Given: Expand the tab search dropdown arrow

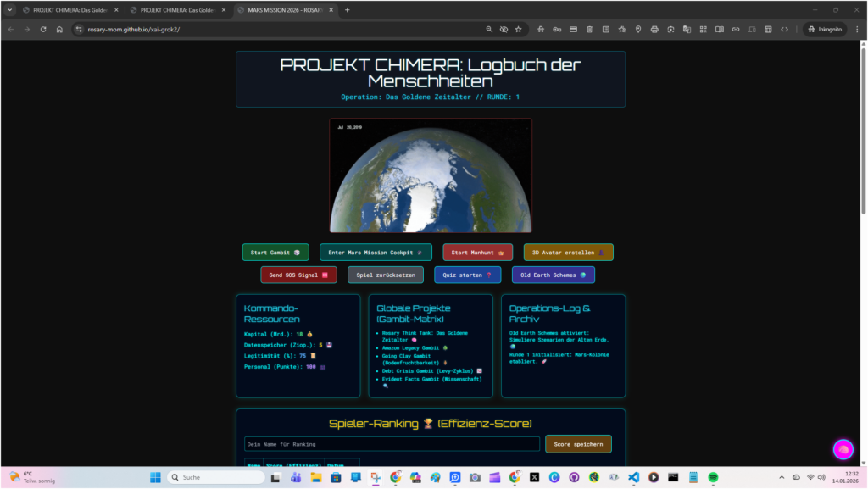Looking at the screenshot, I should [10, 9].
